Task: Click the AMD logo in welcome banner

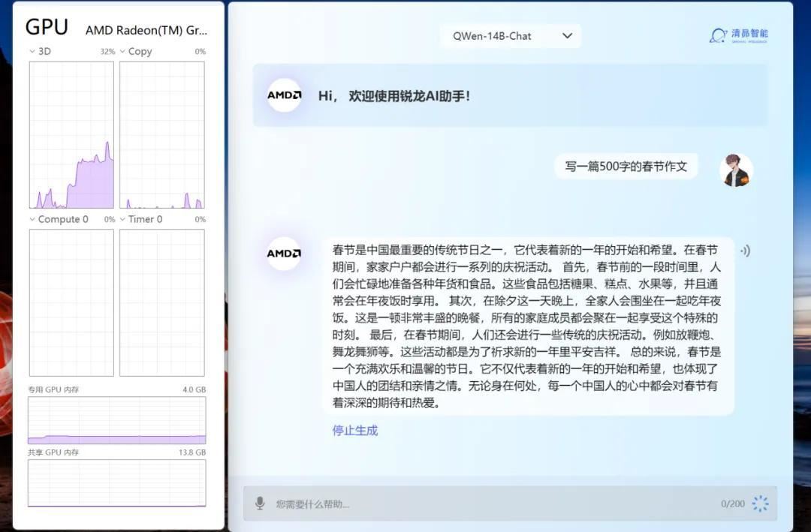Action: 285,95
